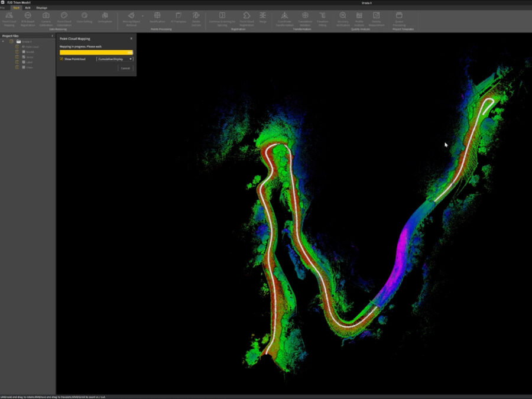532x399 pixels.
Task: Switch to the Display ribbon tab
Action: coord(42,8)
